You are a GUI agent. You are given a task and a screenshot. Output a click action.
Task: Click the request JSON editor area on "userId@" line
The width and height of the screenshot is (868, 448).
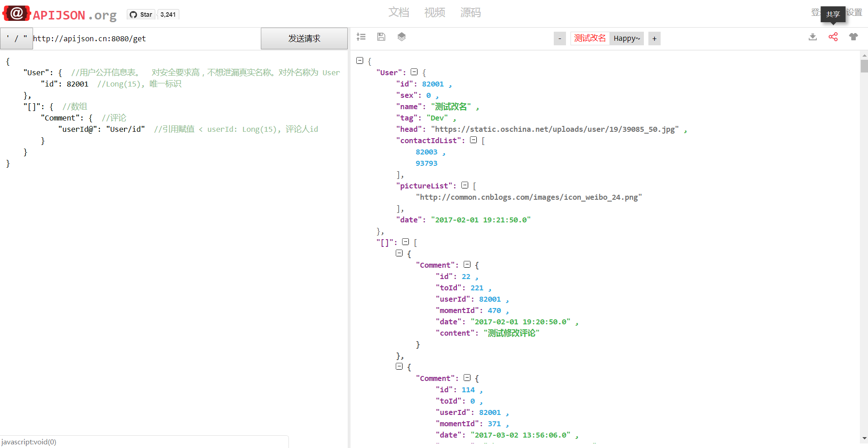188,129
